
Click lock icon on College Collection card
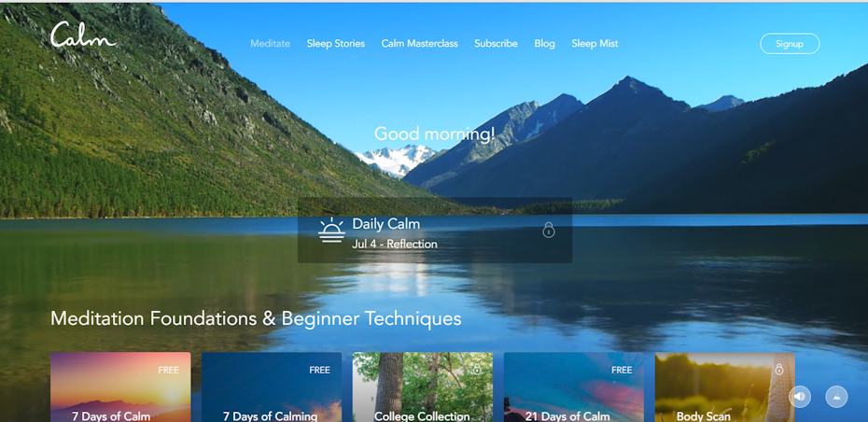477,369
